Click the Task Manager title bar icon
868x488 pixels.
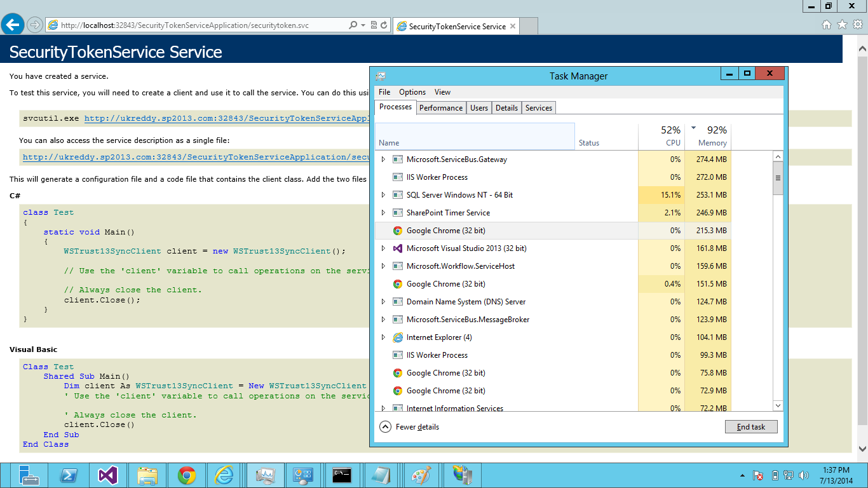click(381, 76)
